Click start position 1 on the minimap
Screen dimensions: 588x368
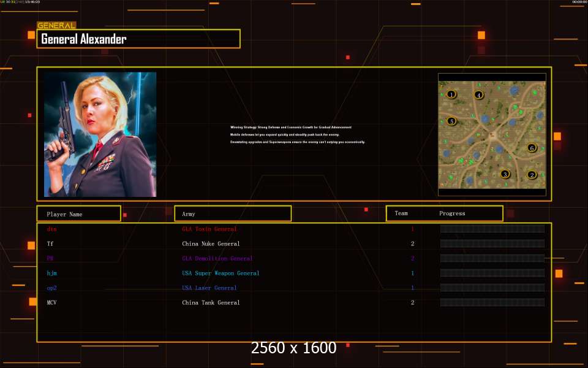(451, 94)
